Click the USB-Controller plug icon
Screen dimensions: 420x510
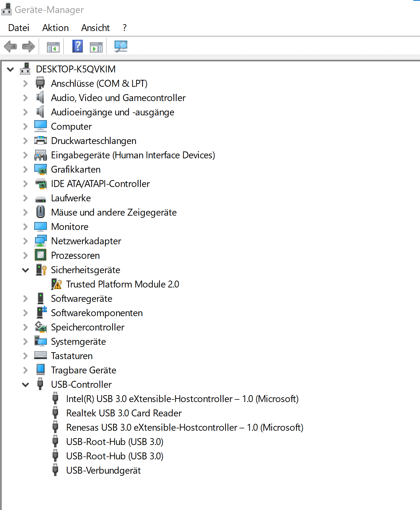(x=40, y=384)
